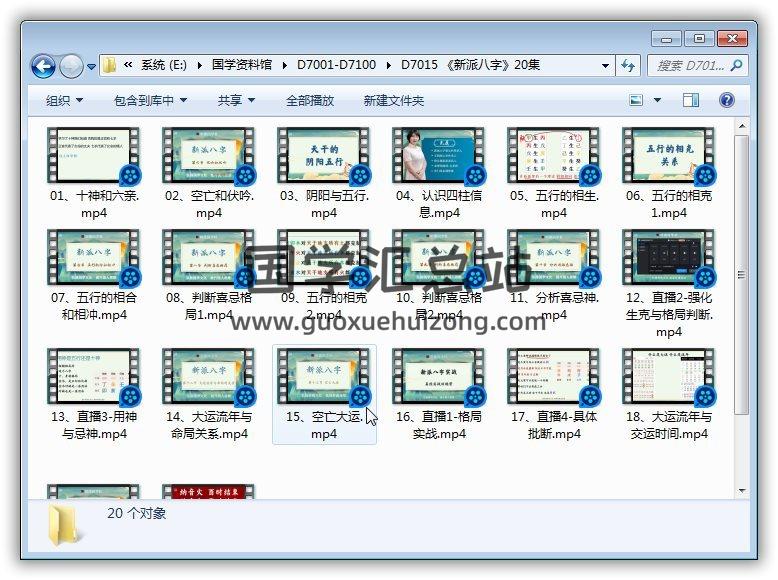Click the vertical scrollbar thumb

pos(742,274)
